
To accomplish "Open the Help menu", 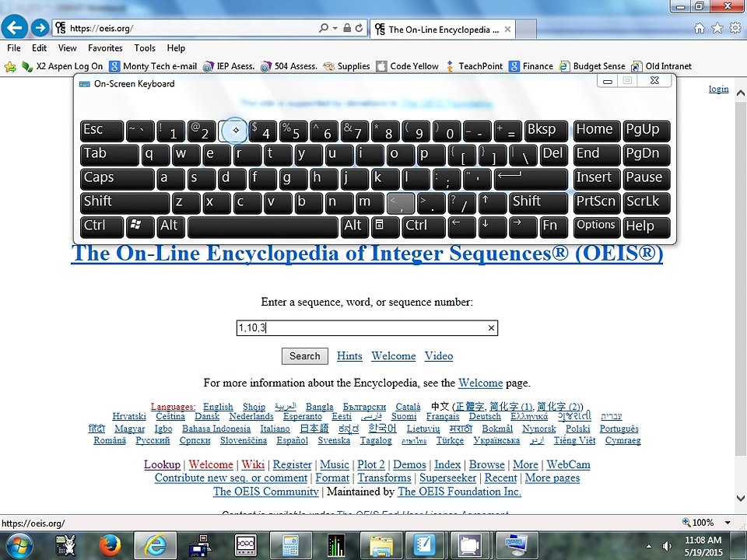I will point(176,48).
